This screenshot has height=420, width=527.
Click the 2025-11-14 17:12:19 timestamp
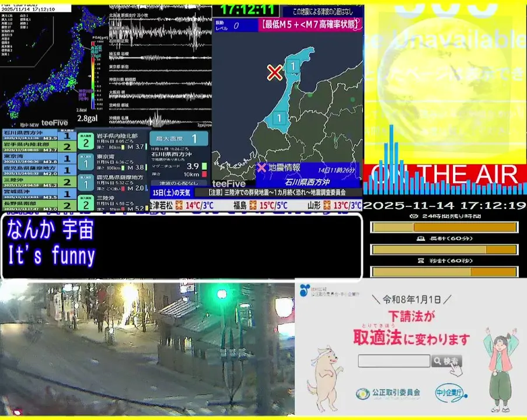(x=445, y=205)
